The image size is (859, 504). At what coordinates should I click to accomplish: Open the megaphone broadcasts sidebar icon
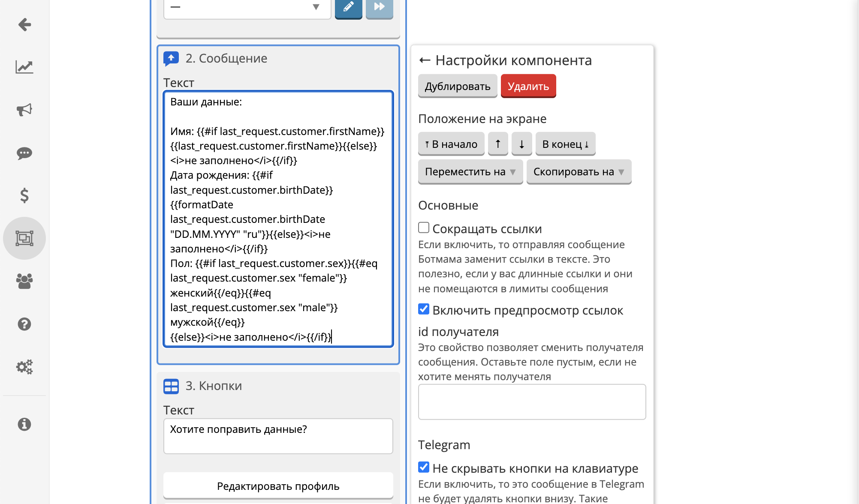click(24, 110)
